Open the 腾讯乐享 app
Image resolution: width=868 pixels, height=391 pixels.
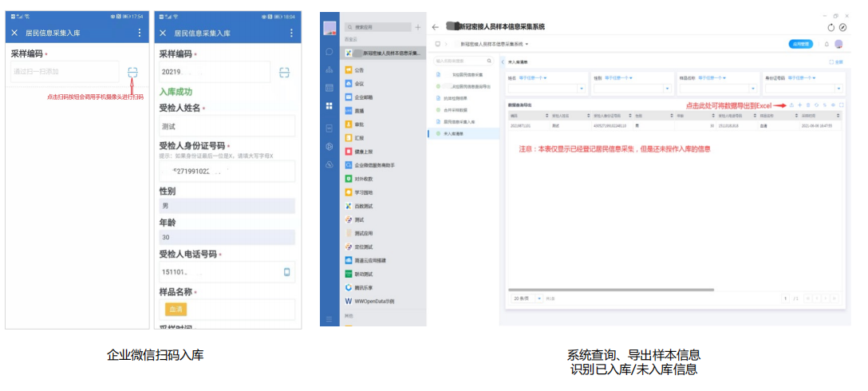click(x=365, y=287)
